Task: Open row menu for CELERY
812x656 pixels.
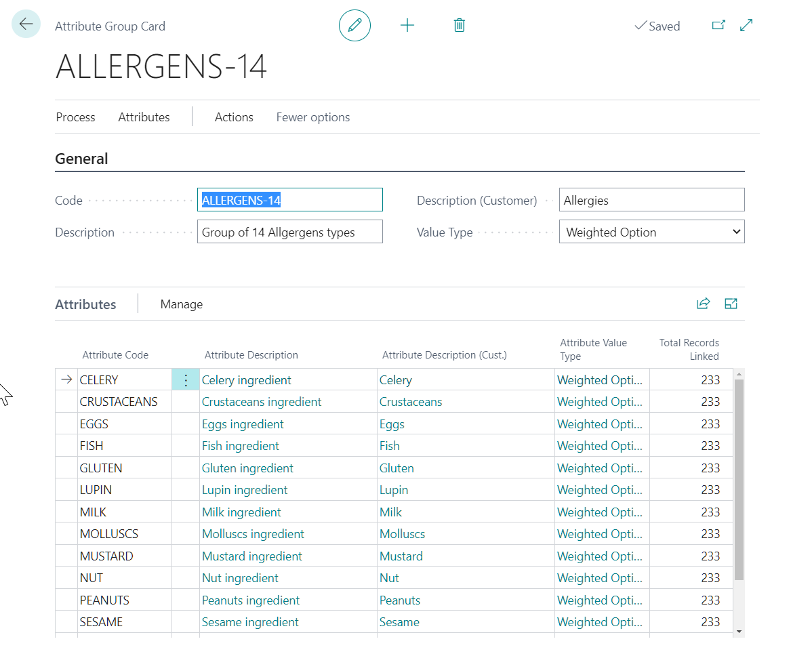Action: pyautogui.click(x=186, y=380)
